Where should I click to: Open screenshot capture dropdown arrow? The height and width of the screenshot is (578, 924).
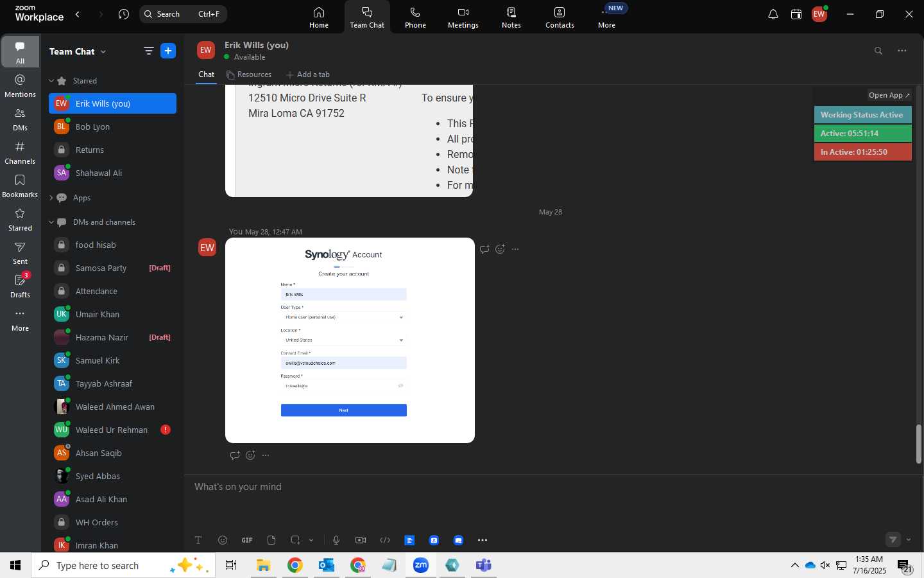(x=311, y=540)
